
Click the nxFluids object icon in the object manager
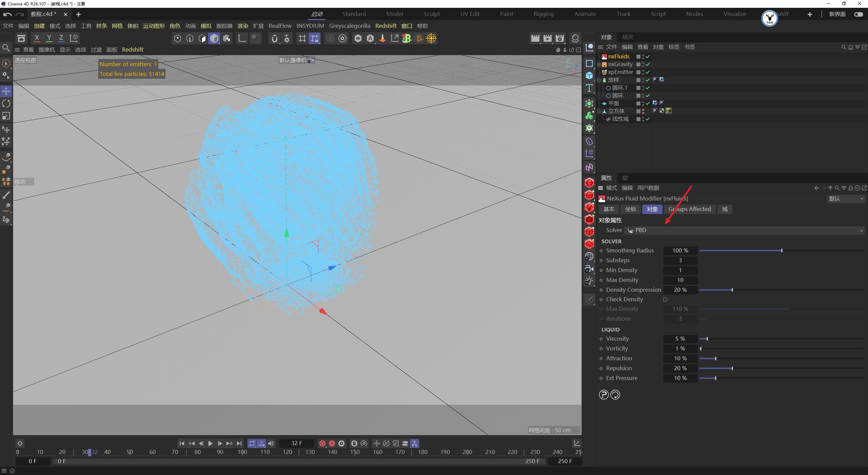[x=605, y=56]
